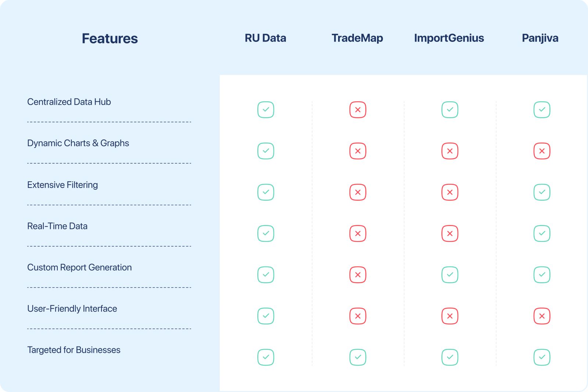Click ImportGenius checkmark for Custom Report Generation
The image size is (588, 392).
pyautogui.click(x=450, y=275)
